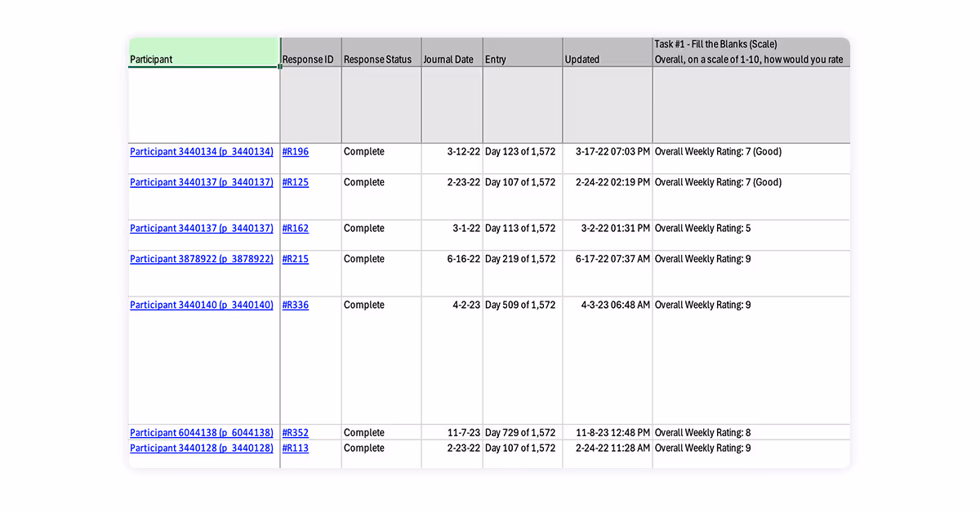Open response #R196 details
980x513 pixels.
295,151
